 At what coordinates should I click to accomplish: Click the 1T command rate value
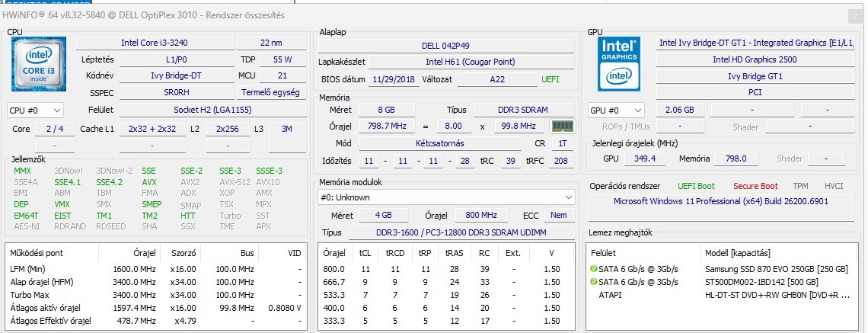pyautogui.click(x=563, y=143)
